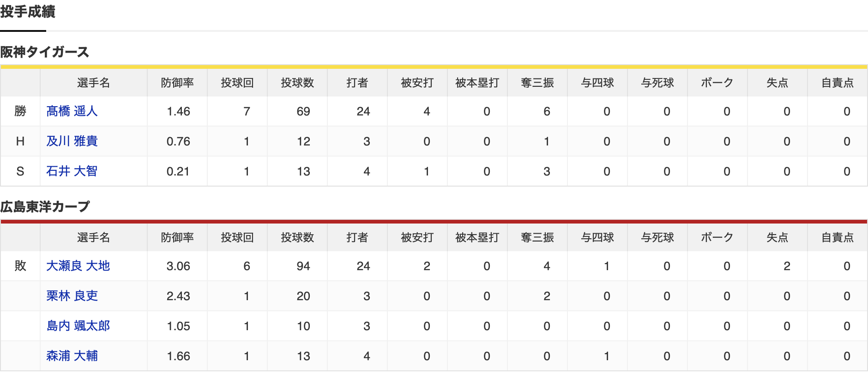Viewport: 868px width, 375px height.
Task: Click 自責点 header in Hiroshima table
Action: (x=838, y=238)
